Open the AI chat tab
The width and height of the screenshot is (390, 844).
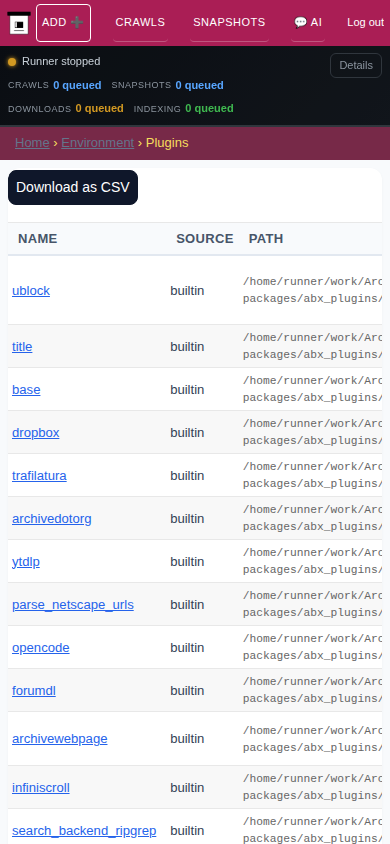coord(308,23)
